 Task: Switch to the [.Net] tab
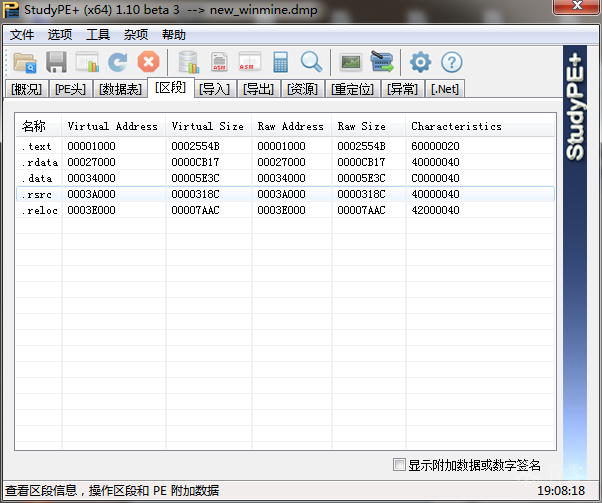pos(445,89)
